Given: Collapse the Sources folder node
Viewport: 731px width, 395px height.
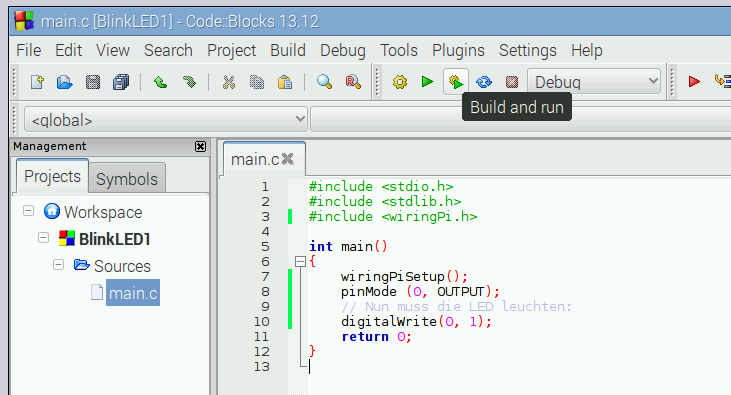Looking at the screenshot, I should pyautogui.click(x=58, y=265).
